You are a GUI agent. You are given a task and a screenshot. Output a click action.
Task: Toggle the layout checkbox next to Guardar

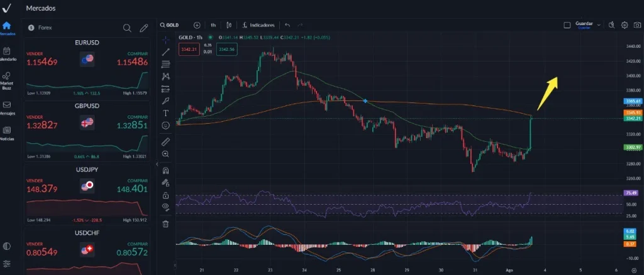click(567, 25)
